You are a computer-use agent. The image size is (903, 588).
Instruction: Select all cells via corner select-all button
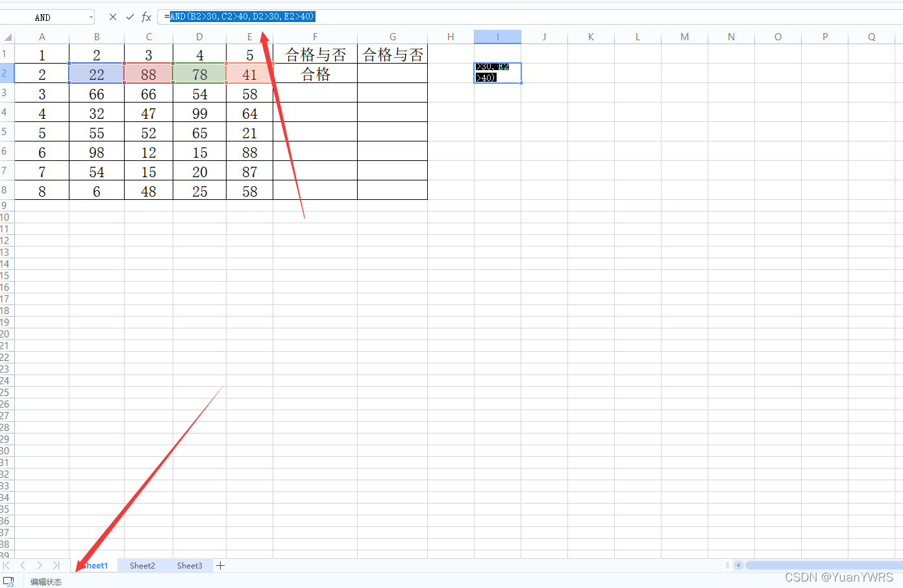click(7, 36)
